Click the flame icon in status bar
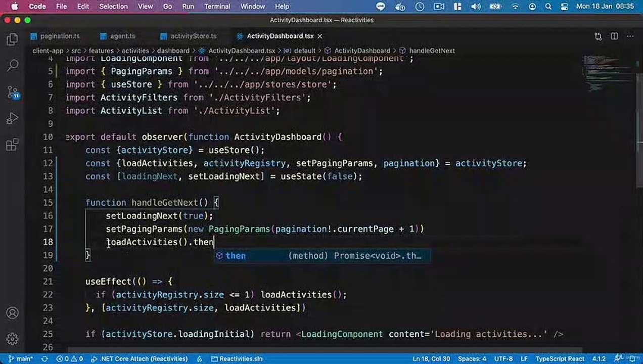Viewport: 643px width, 364px height. pos(200,359)
